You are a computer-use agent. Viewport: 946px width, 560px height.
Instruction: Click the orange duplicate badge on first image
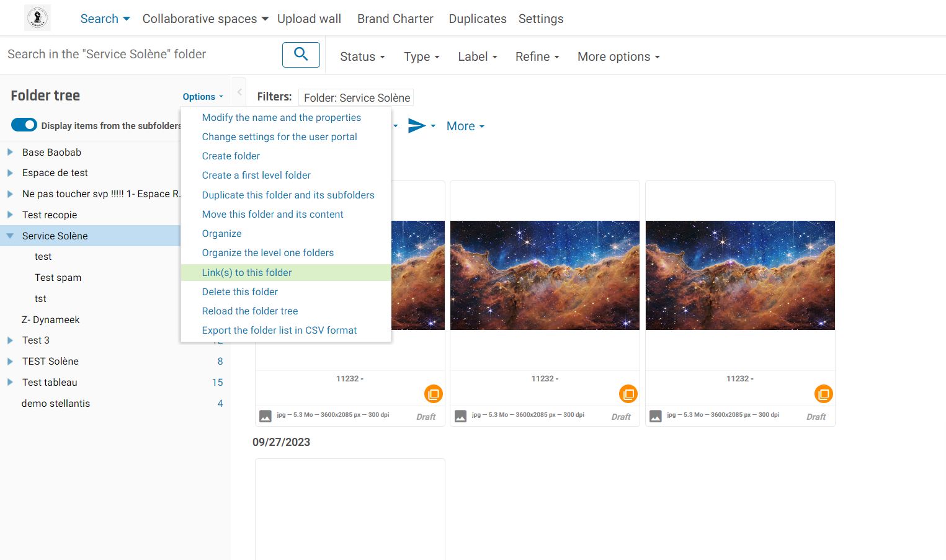[433, 394]
